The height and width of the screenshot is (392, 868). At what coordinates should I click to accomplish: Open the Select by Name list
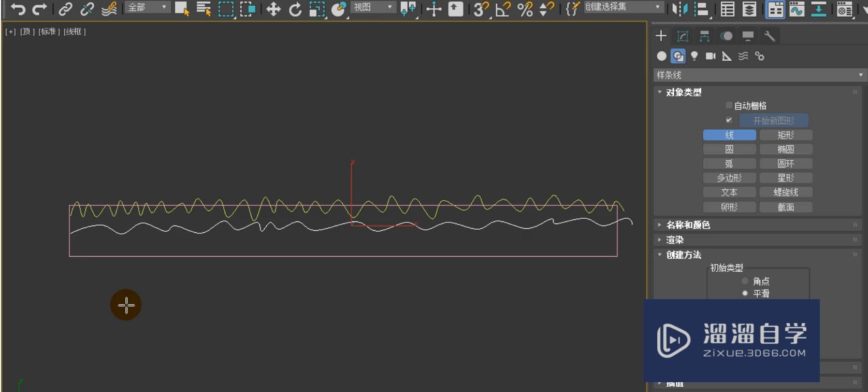pos(204,9)
